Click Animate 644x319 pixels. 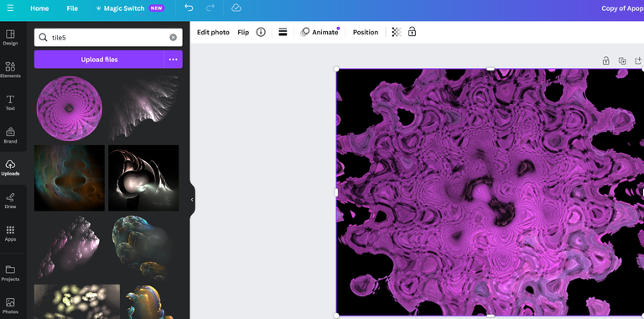click(x=319, y=32)
